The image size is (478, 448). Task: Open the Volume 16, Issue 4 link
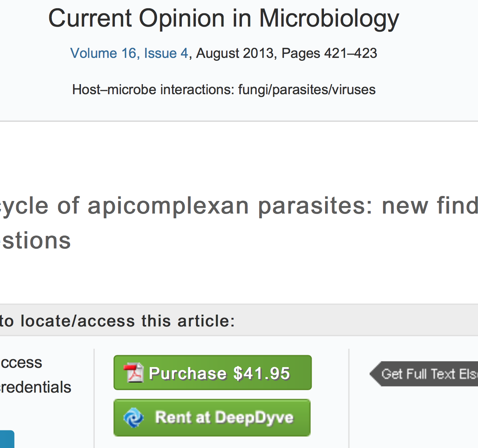tap(129, 53)
